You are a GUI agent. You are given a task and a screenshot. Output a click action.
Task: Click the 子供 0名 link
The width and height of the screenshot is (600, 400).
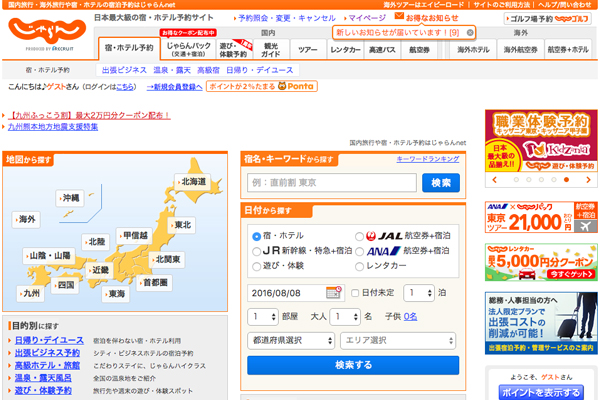coord(410,317)
